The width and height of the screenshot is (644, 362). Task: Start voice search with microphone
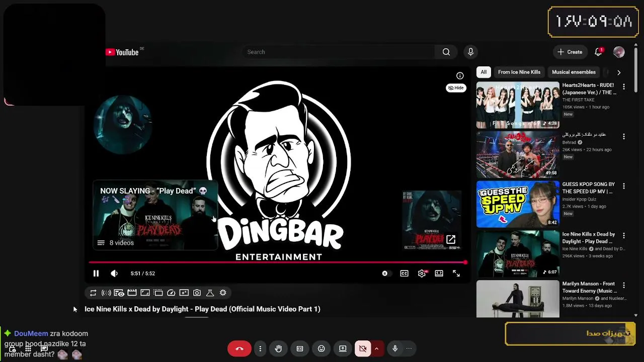point(471,52)
